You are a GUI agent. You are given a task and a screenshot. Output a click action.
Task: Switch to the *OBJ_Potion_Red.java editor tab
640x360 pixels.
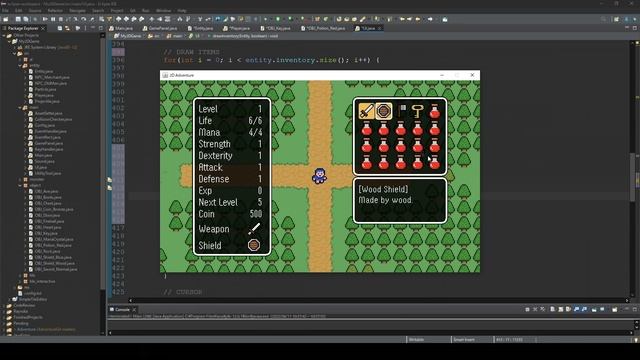click(323, 28)
